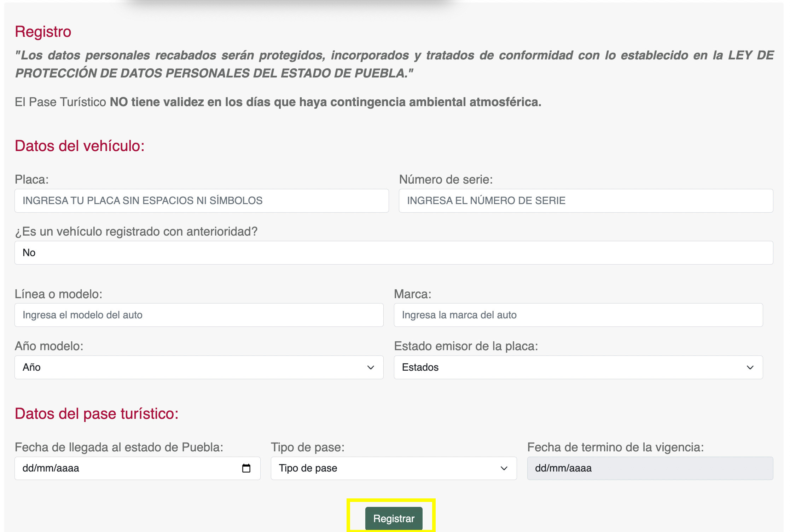Click the Registro heading

tap(43, 31)
